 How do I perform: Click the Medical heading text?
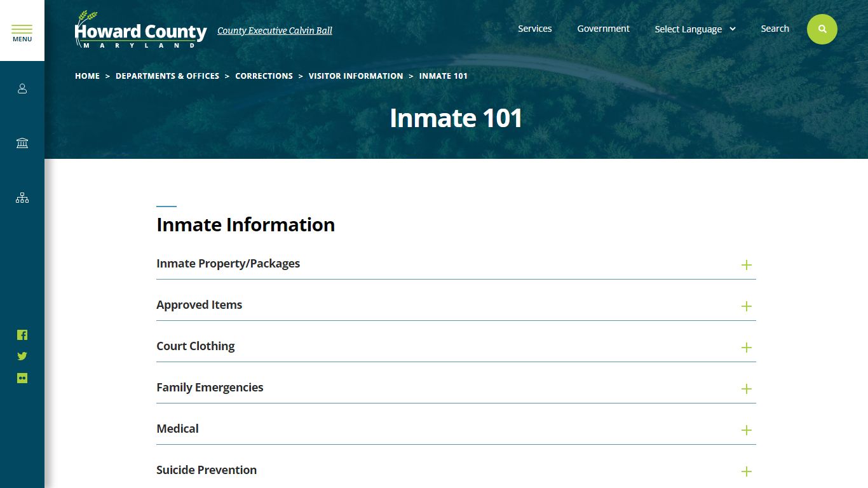(x=177, y=429)
